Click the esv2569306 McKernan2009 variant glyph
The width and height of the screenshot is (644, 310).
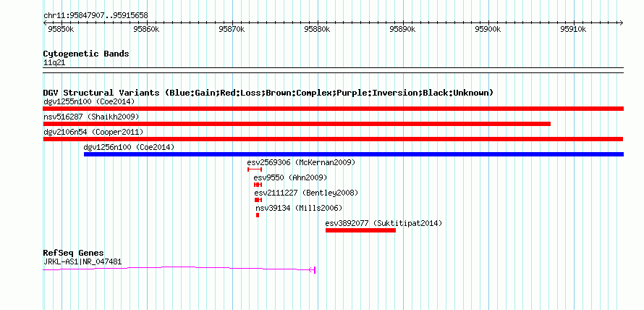[x=255, y=169]
